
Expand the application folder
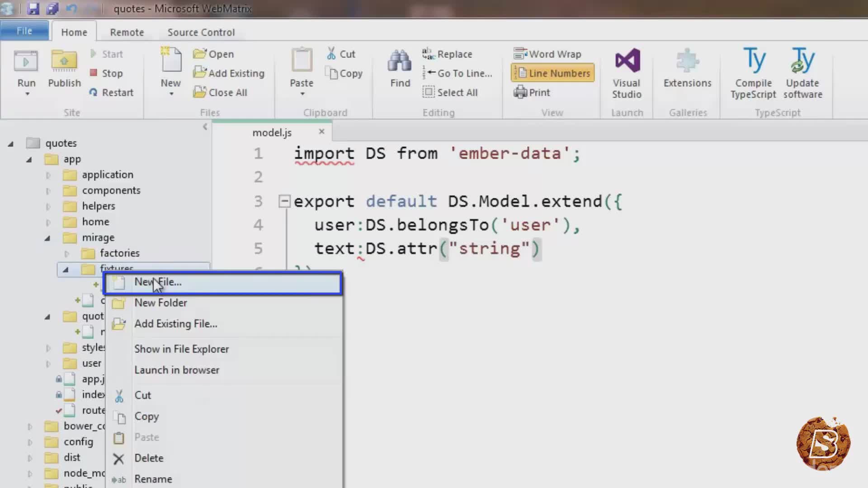click(48, 175)
